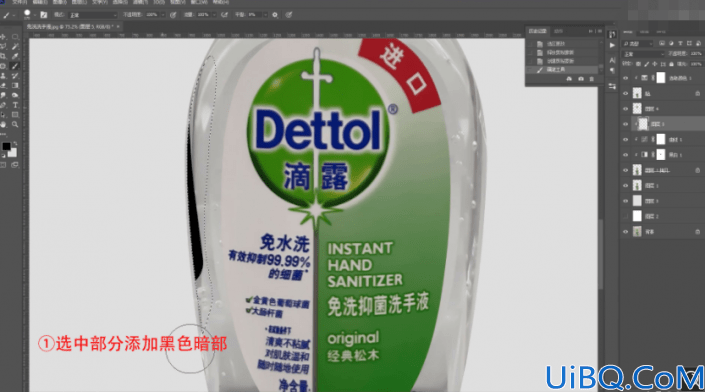Hide the third layer in Layers panel
The height and width of the screenshot is (392, 705).
(625, 109)
